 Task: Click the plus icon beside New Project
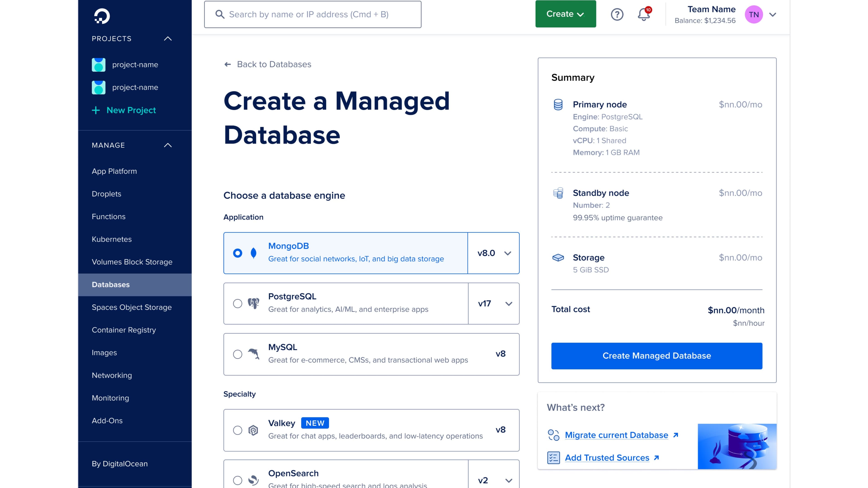[x=96, y=110]
